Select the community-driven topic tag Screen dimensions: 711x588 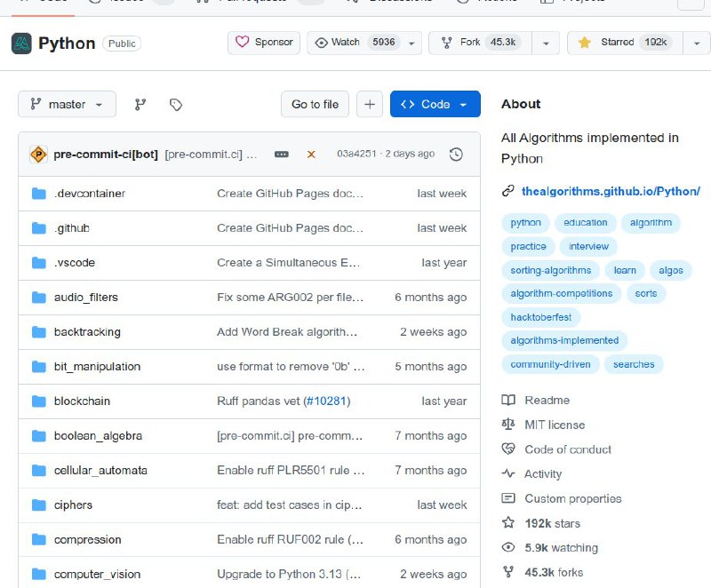click(x=550, y=364)
